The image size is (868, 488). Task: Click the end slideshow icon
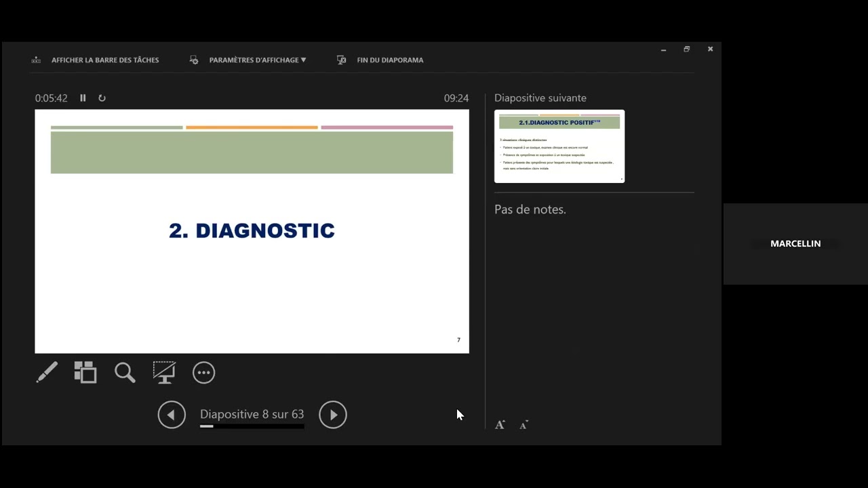[342, 60]
